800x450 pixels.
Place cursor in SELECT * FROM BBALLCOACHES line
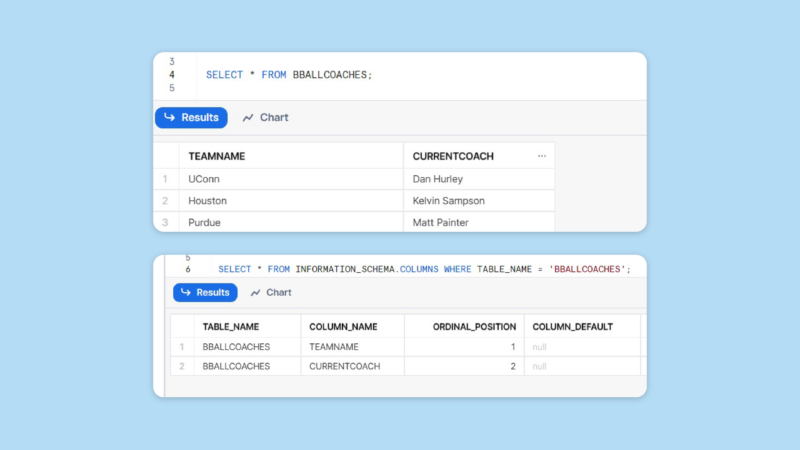pos(288,75)
